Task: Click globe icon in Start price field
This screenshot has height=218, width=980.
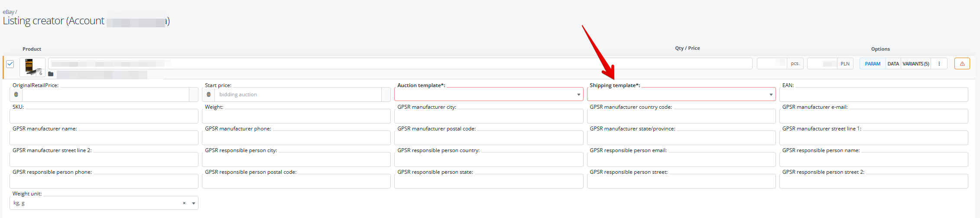Action: (208, 94)
